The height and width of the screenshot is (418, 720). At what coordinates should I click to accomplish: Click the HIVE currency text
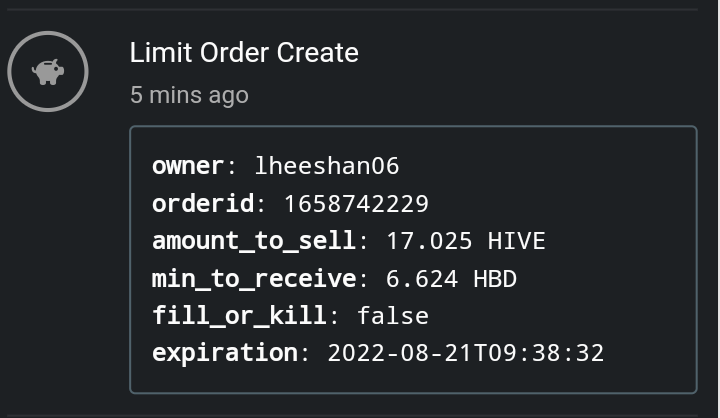click(516, 241)
